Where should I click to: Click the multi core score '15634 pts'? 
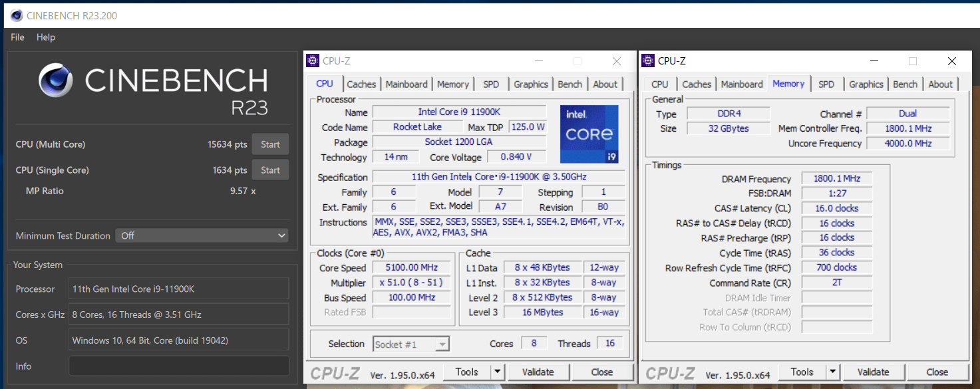227,144
